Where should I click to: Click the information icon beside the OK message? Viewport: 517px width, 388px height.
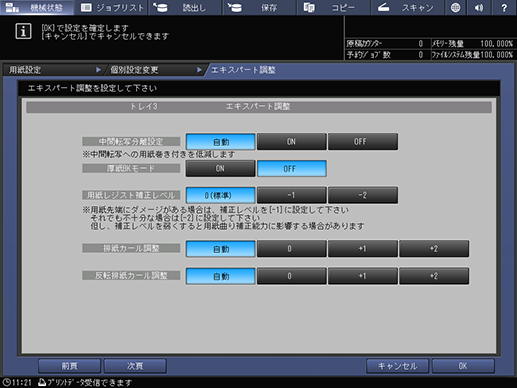pos(23,32)
